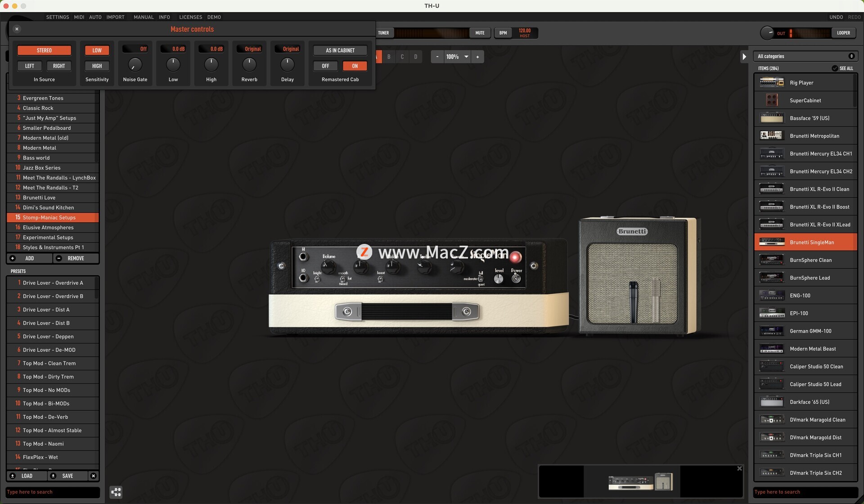Click the Modern Metal Beast amp icon
The width and height of the screenshot is (864, 504).
pos(772,349)
